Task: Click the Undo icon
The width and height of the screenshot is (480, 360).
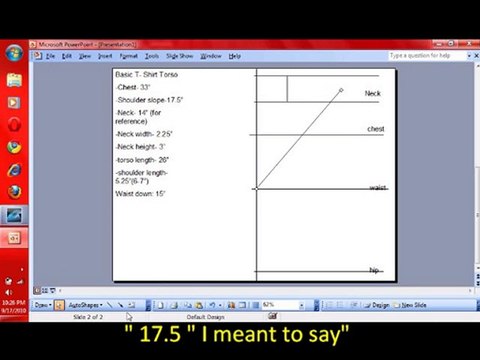Action: (212, 305)
